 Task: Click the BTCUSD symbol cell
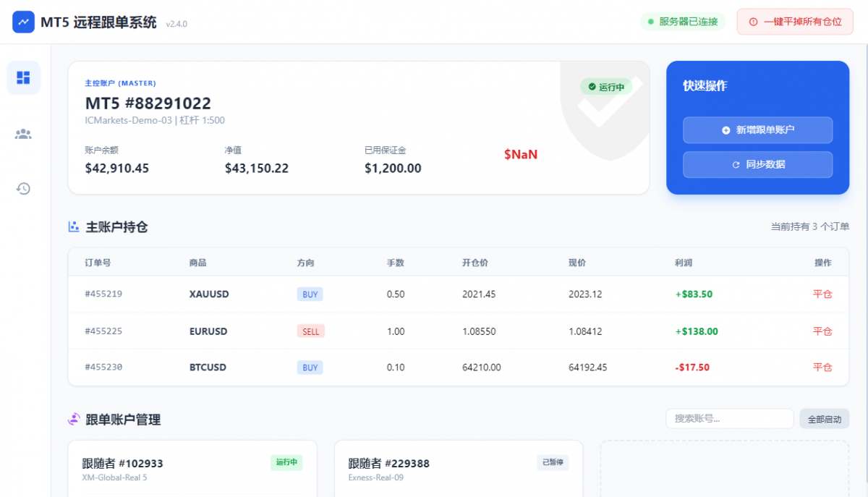click(208, 368)
